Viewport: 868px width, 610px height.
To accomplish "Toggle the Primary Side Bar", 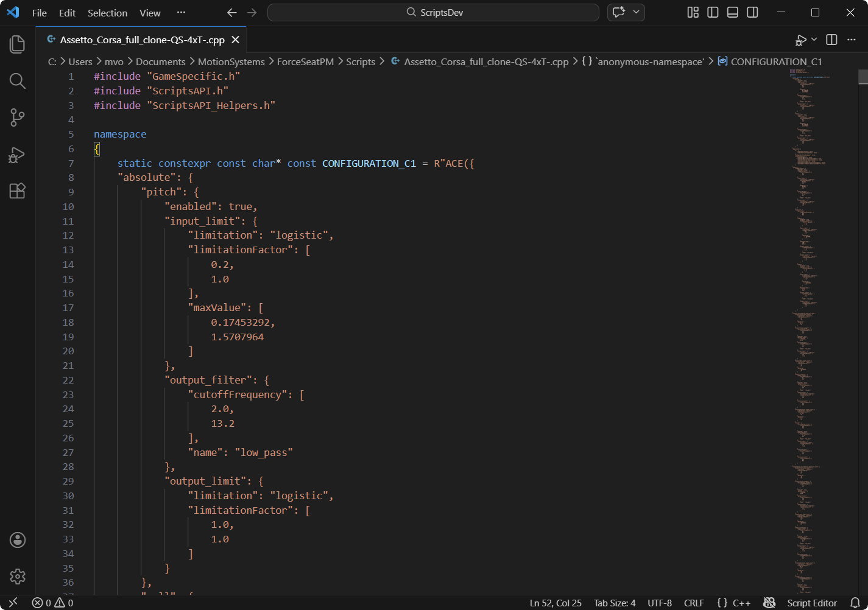I will tap(713, 12).
